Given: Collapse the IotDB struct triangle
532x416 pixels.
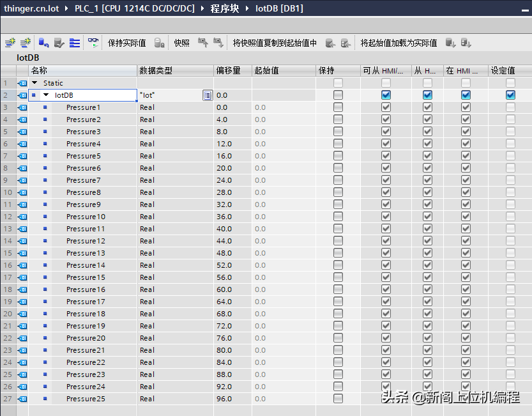Looking at the screenshot, I should tap(46, 95).
